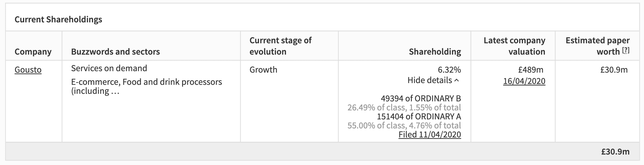The height and width of the screenshot is (165, 644).
Task: Click the £489m valuation figure
Action: [x=531, y=70]
